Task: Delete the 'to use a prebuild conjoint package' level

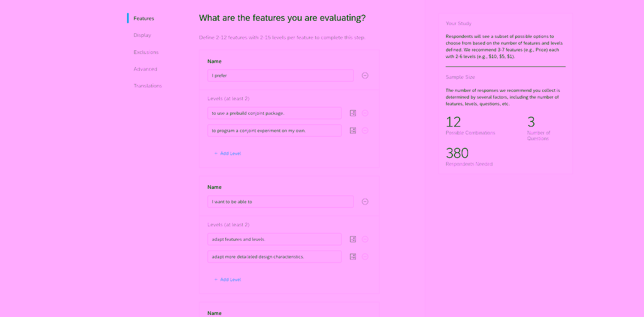Action: (x=365, y=113)
